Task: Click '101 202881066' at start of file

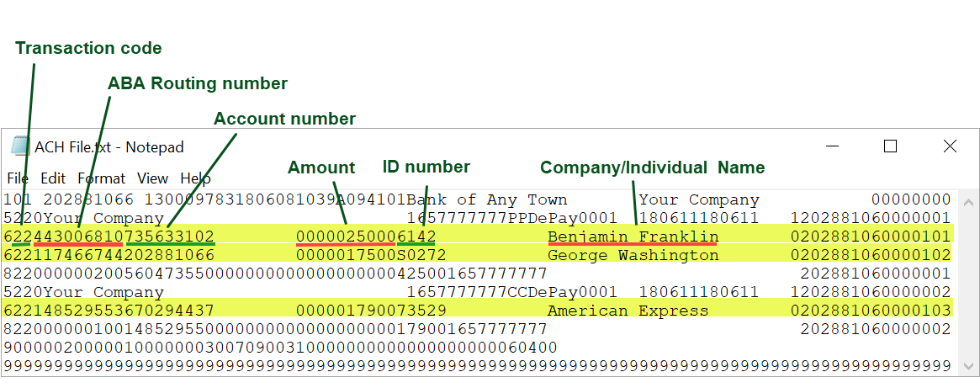Action: point(69,200)
